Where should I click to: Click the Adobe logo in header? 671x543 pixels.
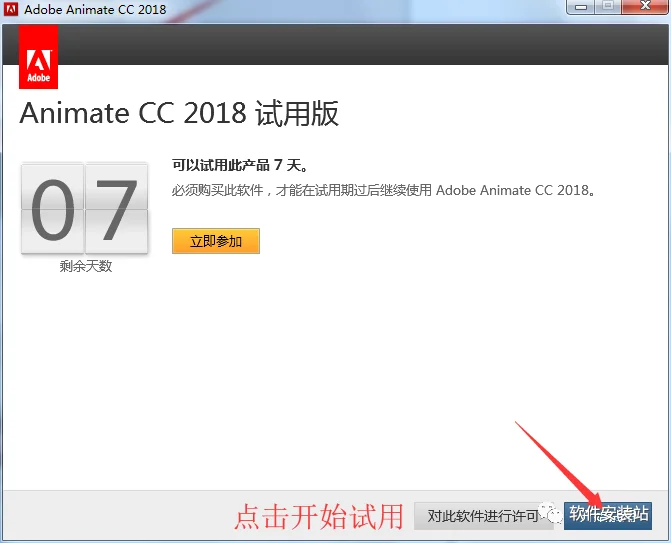39,56
